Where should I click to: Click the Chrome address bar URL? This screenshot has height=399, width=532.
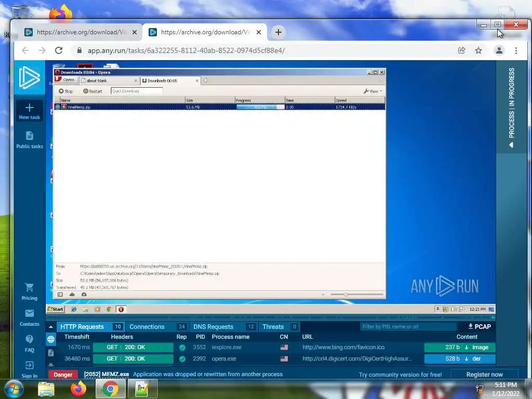click(x=186, y=50)
